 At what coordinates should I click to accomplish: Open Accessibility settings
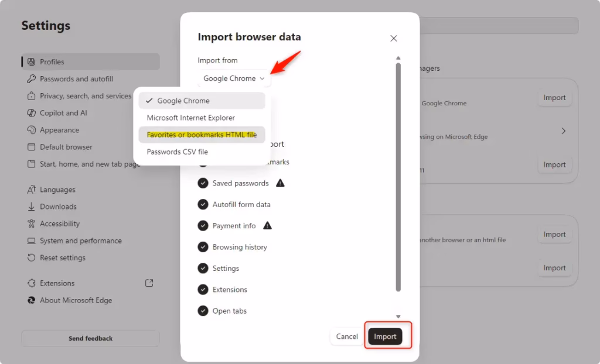click(x=91, y=224)
